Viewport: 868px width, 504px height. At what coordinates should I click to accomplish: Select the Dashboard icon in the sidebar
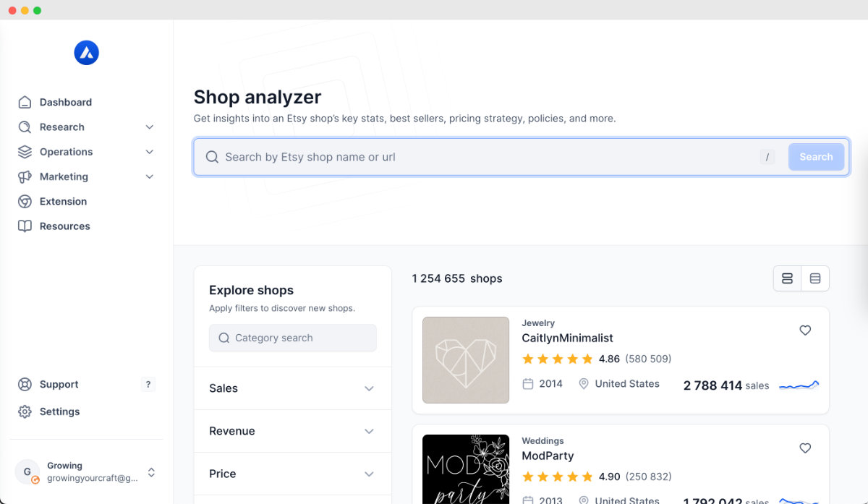[24, 102]
